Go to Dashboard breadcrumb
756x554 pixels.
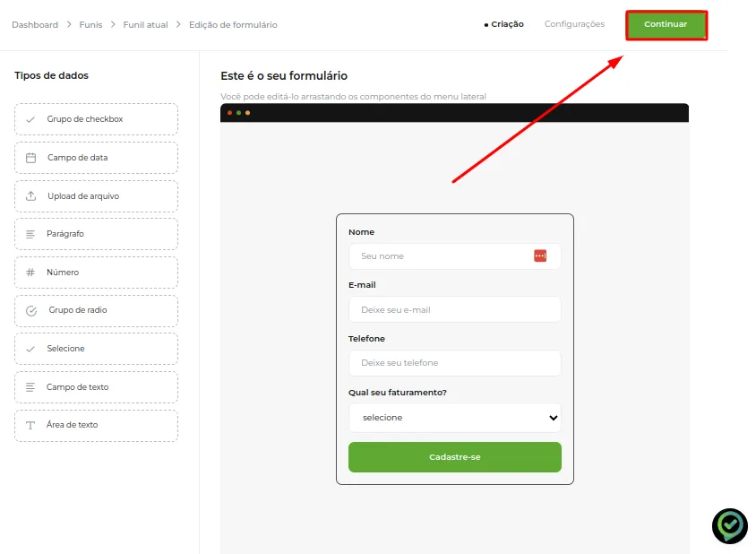click(x=35, y=24)
